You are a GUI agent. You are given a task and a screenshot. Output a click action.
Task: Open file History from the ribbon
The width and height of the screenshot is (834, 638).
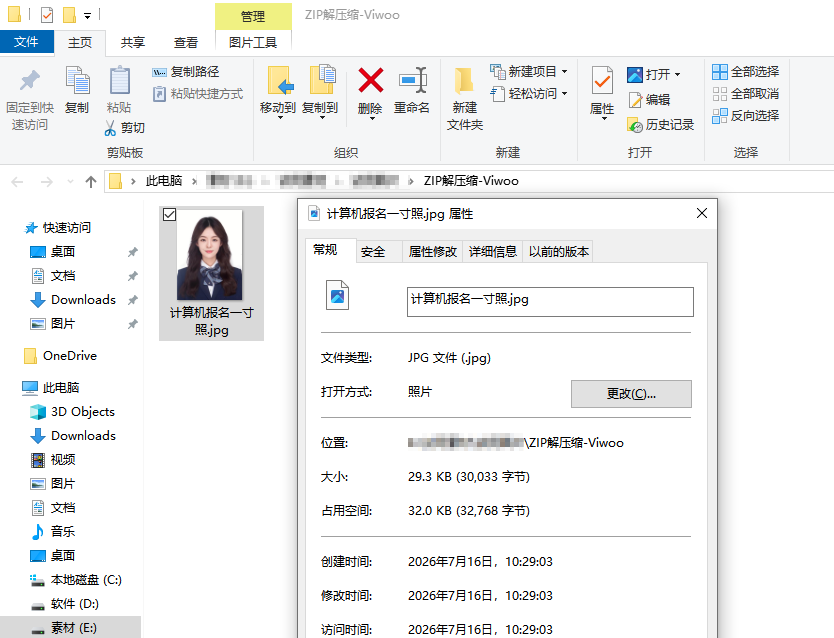pyautogui.click(x=661, y=125)
